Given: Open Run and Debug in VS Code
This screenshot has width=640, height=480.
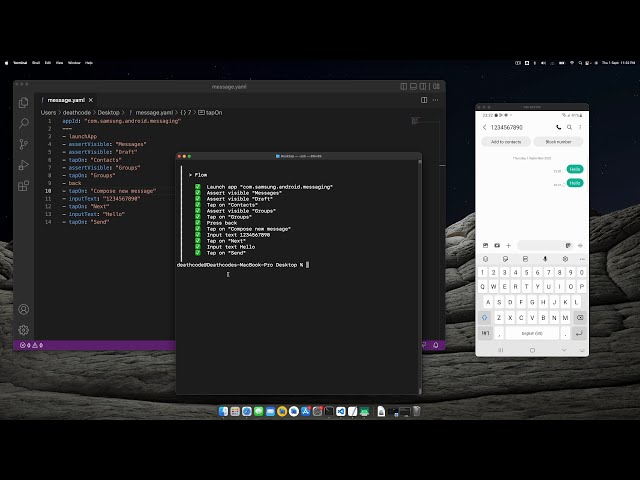Looking at the screenshot, I should point(24,165).
